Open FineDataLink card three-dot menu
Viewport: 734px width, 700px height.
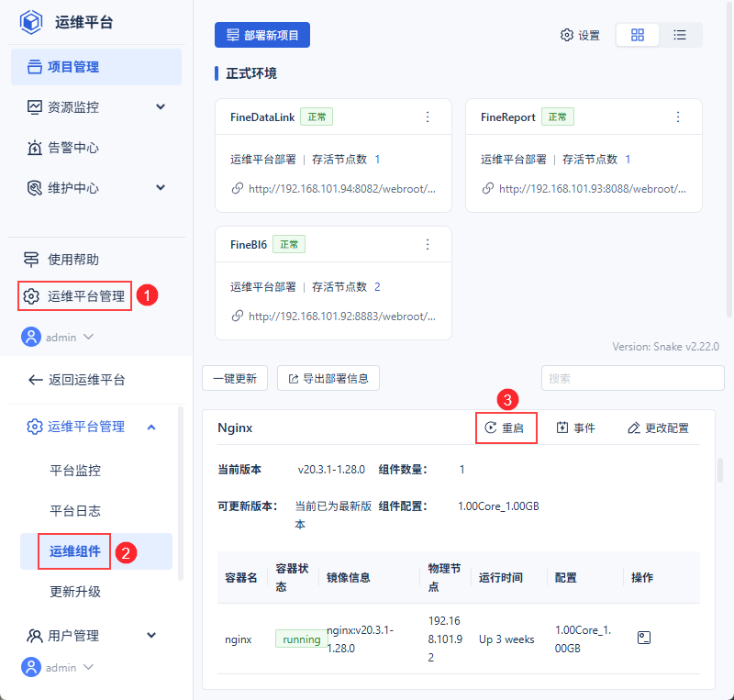click(x=428, y=117)
